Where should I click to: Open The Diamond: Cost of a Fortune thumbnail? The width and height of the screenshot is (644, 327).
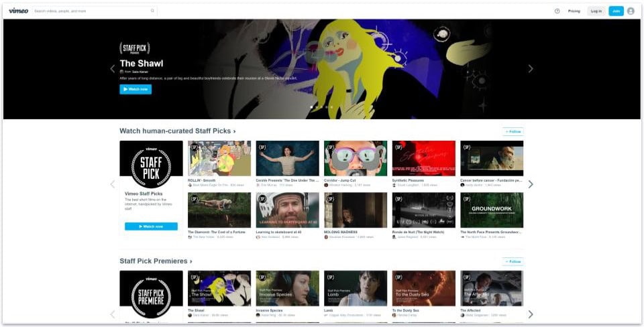tap(219, 210)
